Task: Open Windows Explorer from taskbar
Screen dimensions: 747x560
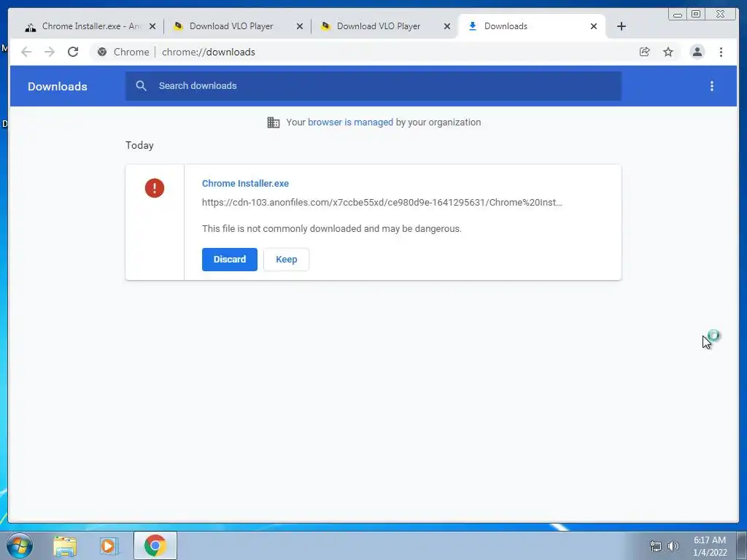Action: (65, 546)
